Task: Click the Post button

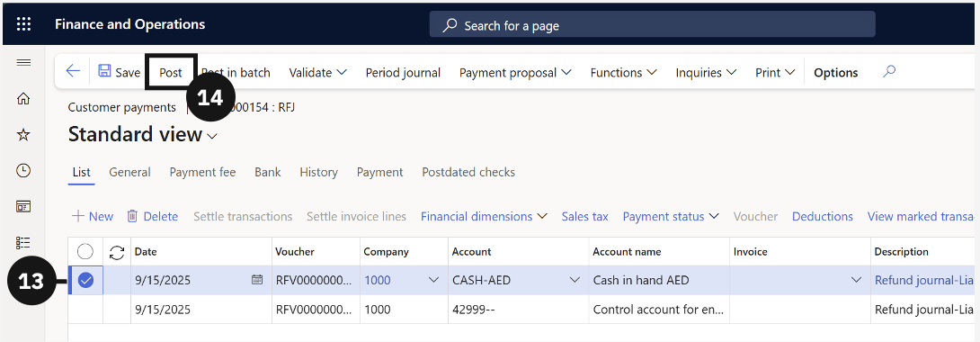Action: pyautogui.click(x=171, y=73)
